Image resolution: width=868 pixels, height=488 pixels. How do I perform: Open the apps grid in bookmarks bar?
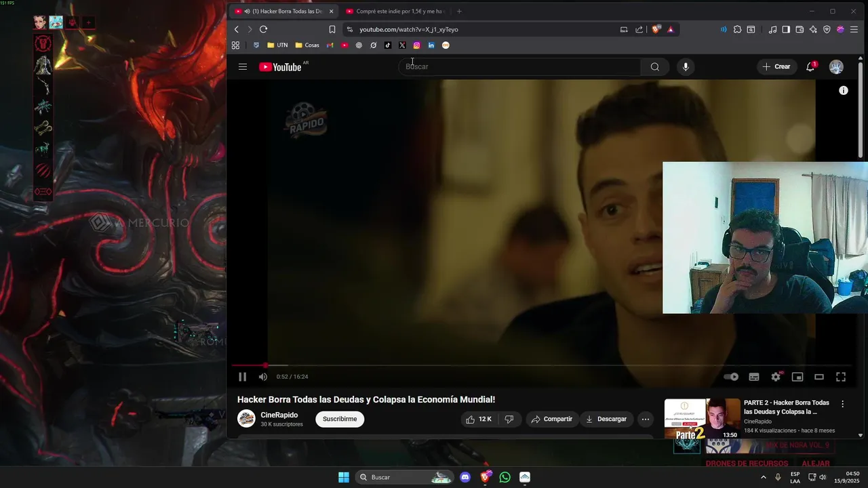click(x=235, y=45)
